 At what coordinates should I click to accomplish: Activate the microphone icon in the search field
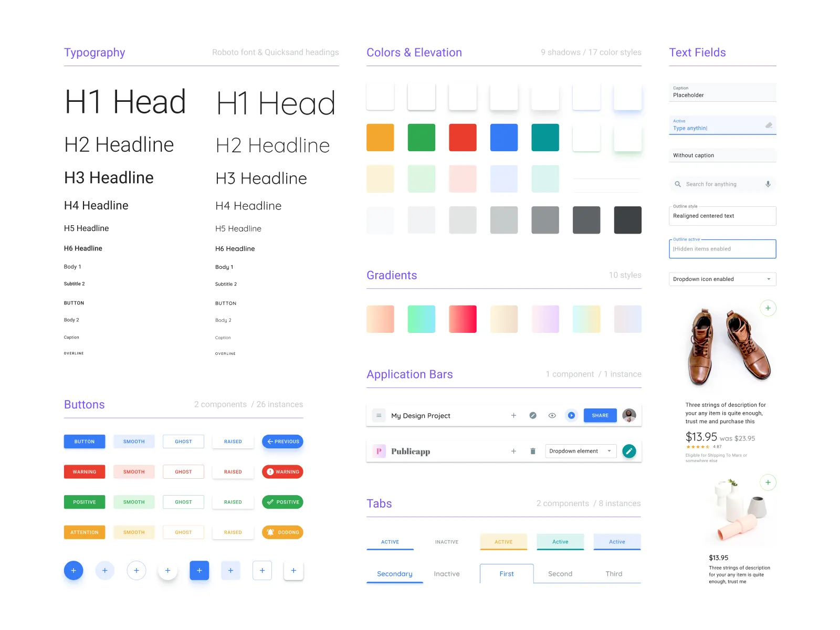click(x=768, y=184)
